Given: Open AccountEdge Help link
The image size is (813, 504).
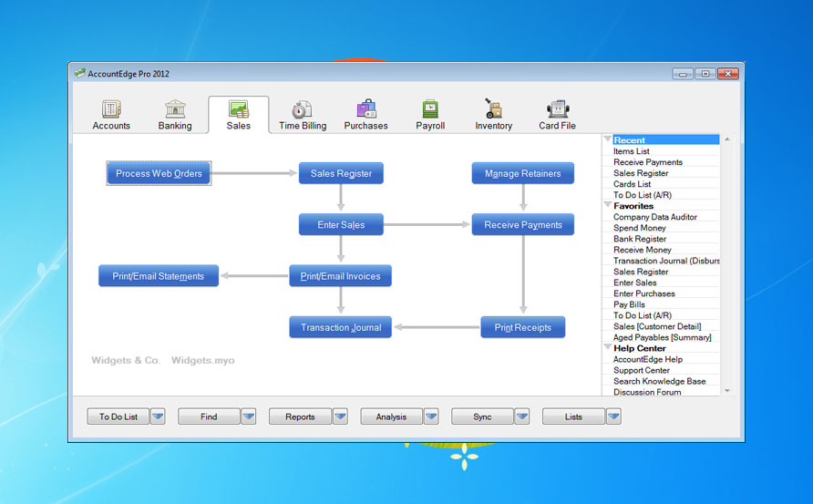Looking at the screenshot, I should pyautogui.click(x=648, y=359).
